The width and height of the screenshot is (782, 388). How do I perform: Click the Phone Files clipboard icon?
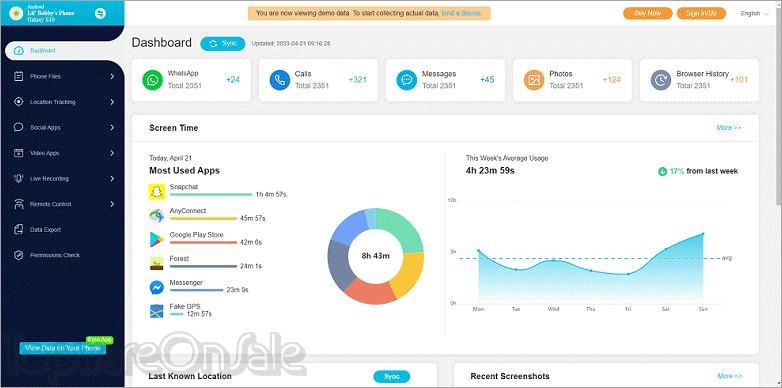tap(19, 76)
